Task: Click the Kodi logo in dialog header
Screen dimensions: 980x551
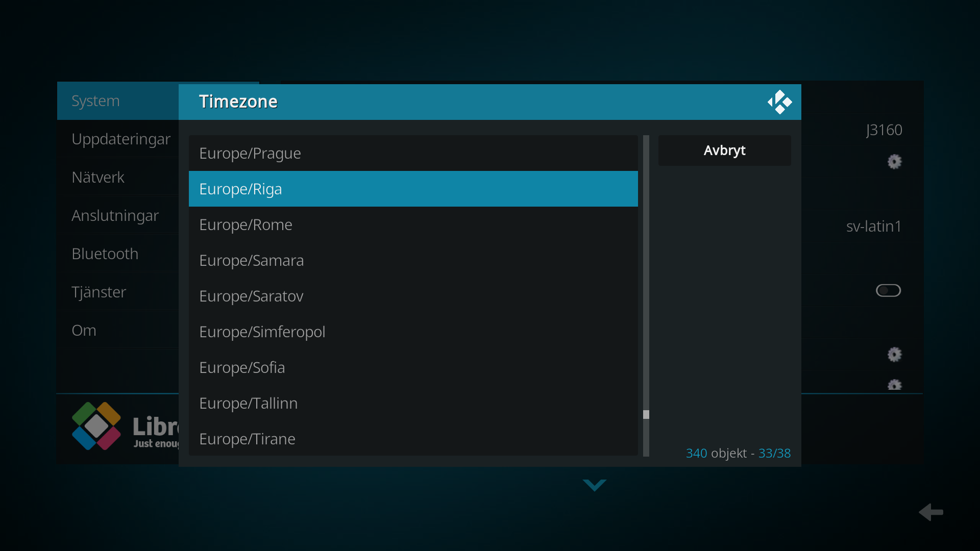Action: pyautogui.click(x=779, y=102)
